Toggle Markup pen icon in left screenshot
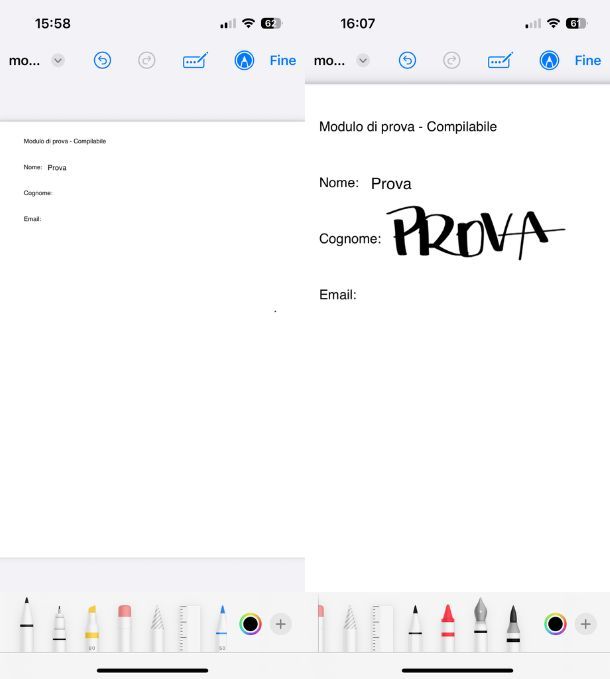The height and width of the screenshot is (679, 610). [244, 60]
